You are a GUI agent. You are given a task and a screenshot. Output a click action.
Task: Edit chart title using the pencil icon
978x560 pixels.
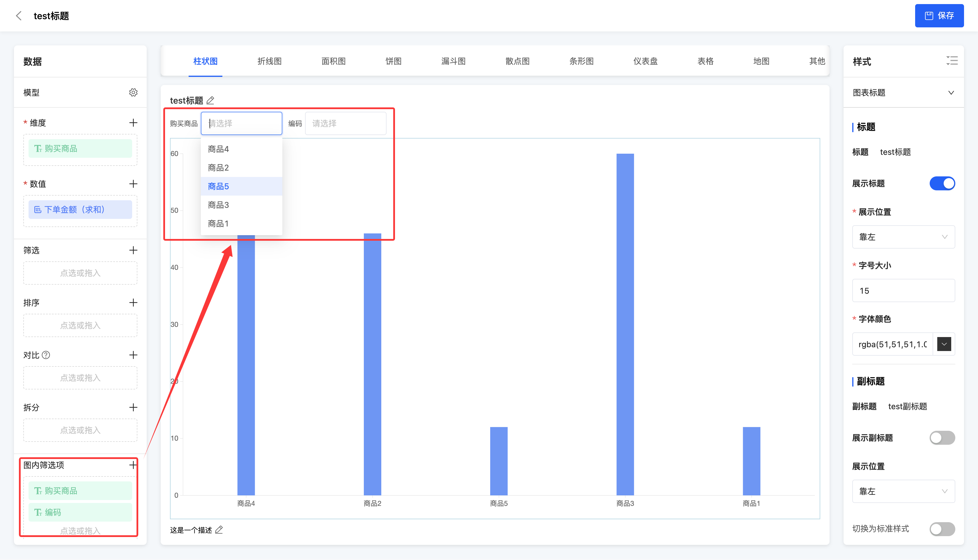[x=210, y=100]
